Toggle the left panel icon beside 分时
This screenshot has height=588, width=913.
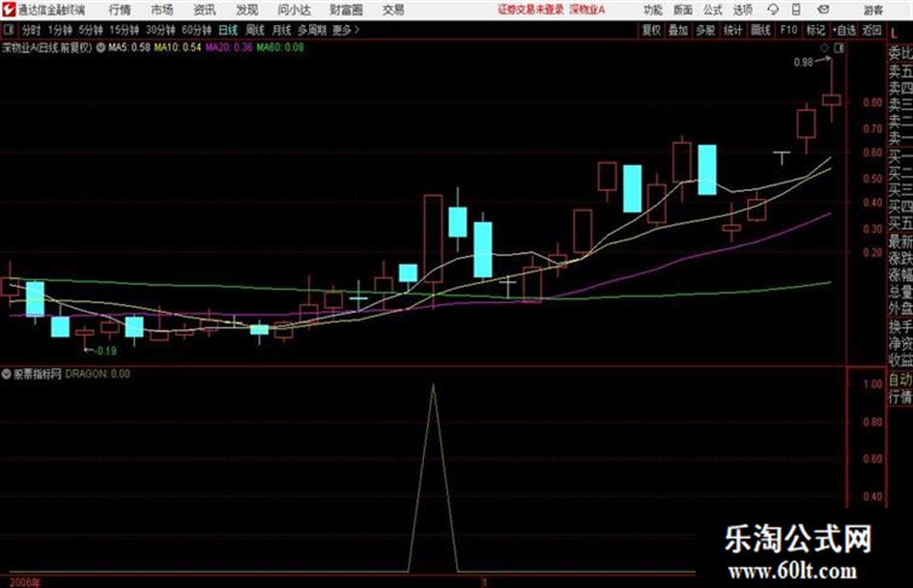[8, 29]
